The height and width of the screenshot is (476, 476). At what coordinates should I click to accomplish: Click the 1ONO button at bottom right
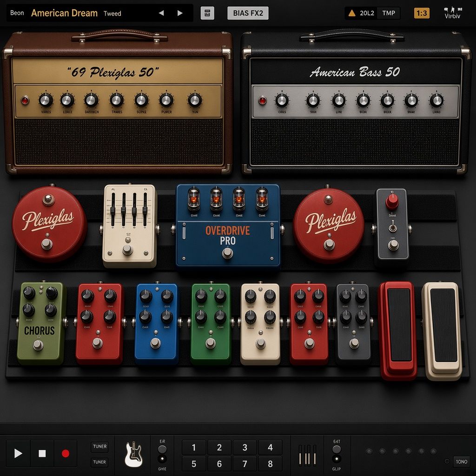(462, 462)
